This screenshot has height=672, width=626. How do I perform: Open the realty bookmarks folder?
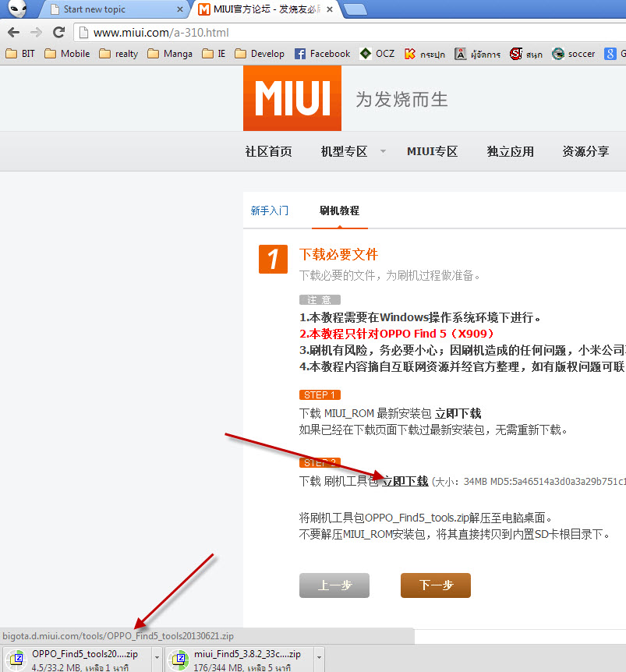[x=118, y=54]
